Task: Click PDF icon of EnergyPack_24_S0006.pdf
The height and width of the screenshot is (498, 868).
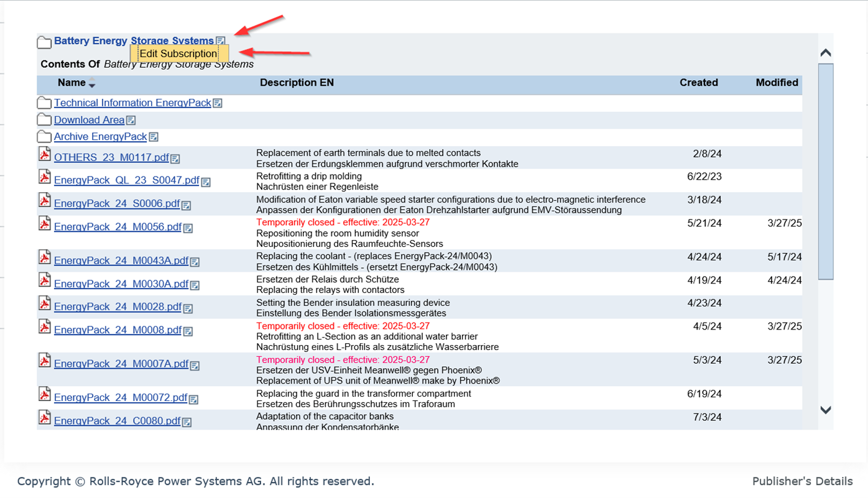Action: pyautogui.click(x=45, y=200)
